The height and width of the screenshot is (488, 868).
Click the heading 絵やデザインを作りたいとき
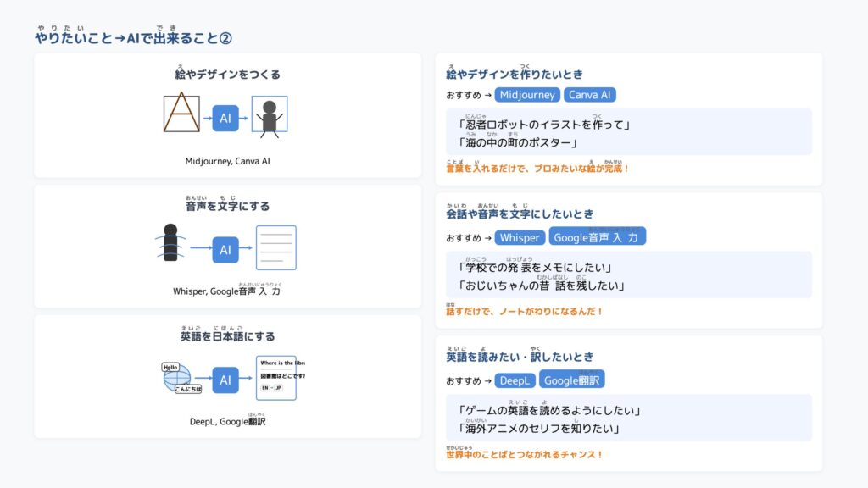515,73
